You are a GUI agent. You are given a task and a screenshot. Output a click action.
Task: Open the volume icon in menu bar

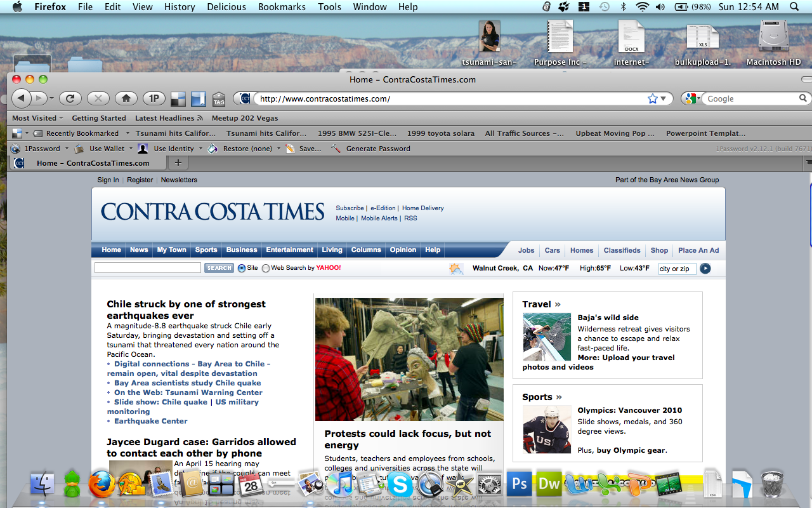click(x=660, y=7)
